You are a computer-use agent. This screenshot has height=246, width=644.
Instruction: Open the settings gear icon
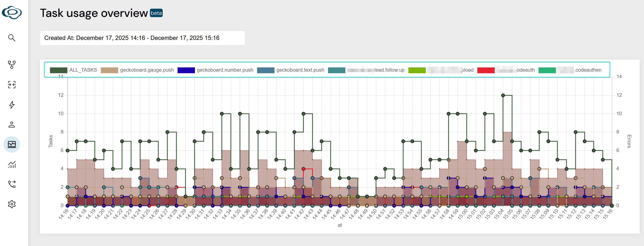[12, 204]
